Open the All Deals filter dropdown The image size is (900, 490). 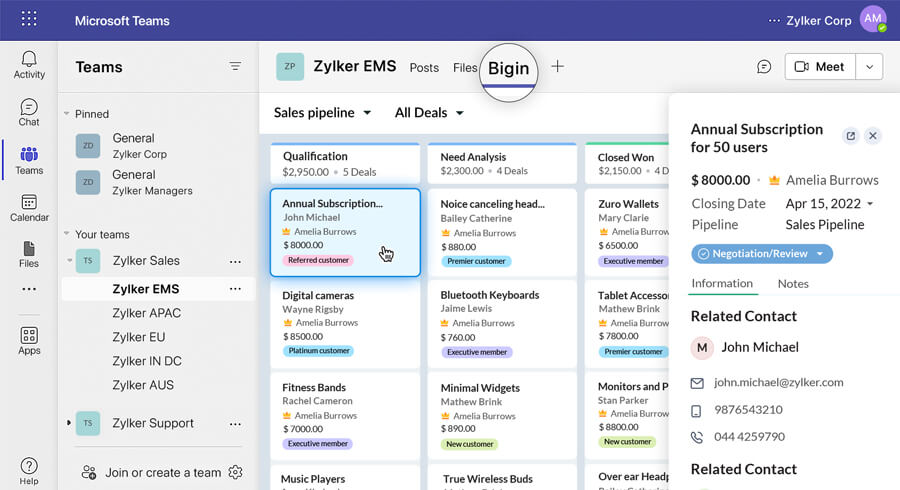[429, 113]
